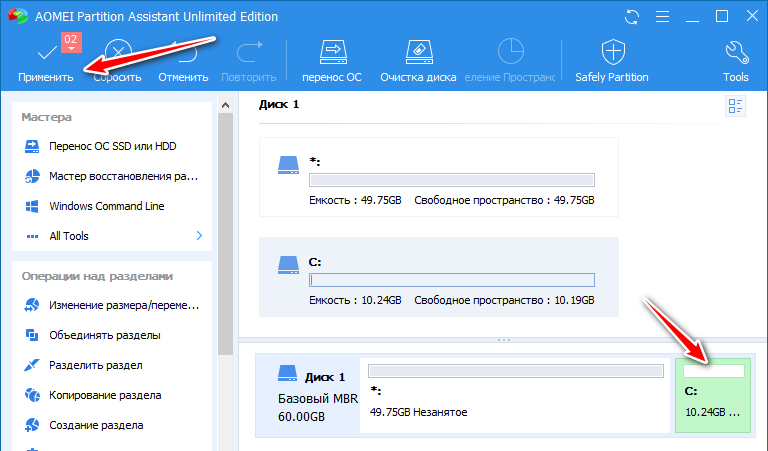
Task: Click the drive icon beside the *: partition
Action: pyautogui.click(x=288, y=165)
